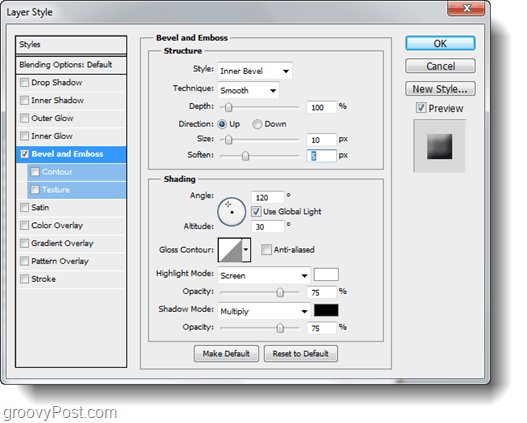The image size is (527, 423).
Task: Expand the Technique dropdown set to Smooth
Action: pyautogui.click(x=248, y=90)
